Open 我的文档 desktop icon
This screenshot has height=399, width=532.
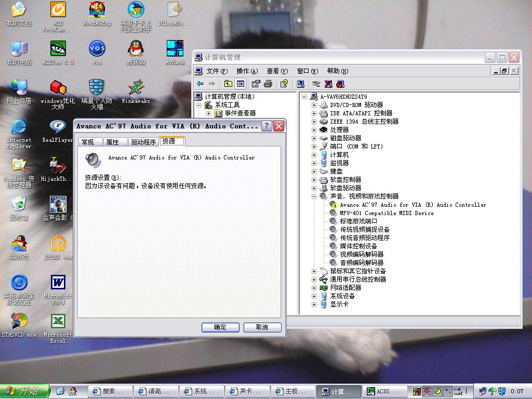19,14
